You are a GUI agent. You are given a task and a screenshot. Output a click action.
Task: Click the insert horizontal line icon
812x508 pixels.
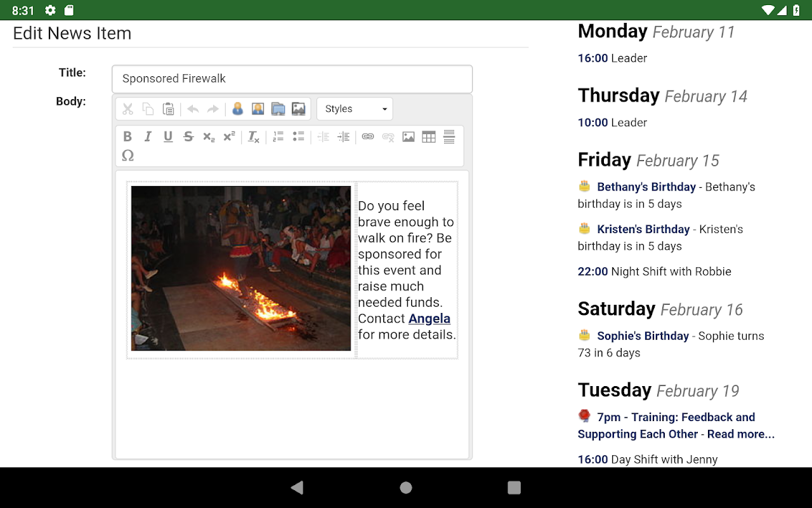449,137
